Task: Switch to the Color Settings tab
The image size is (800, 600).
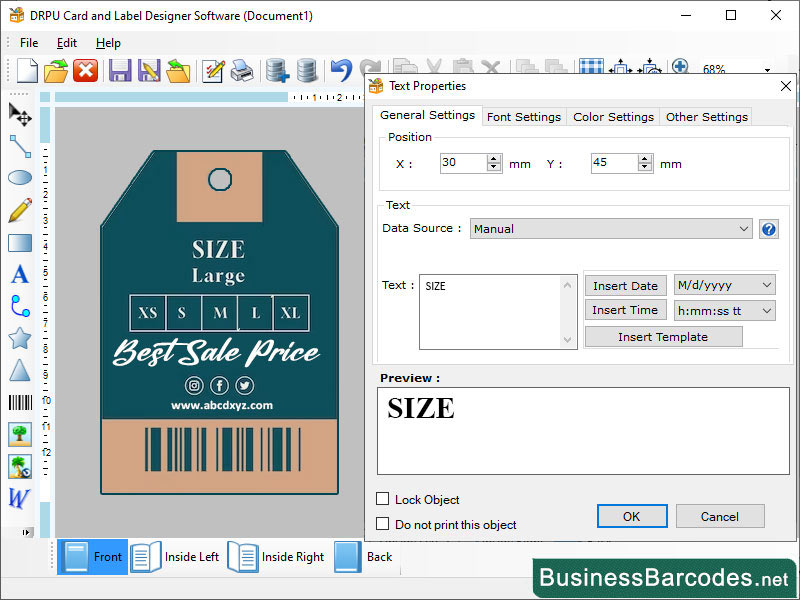Action: click(613, 116)
